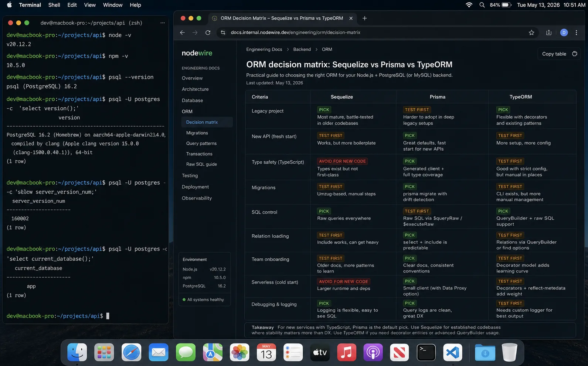Viewport: 588px width, 366px height.
Task: Open Downloads folder in dock
Action: click(485, 352)
